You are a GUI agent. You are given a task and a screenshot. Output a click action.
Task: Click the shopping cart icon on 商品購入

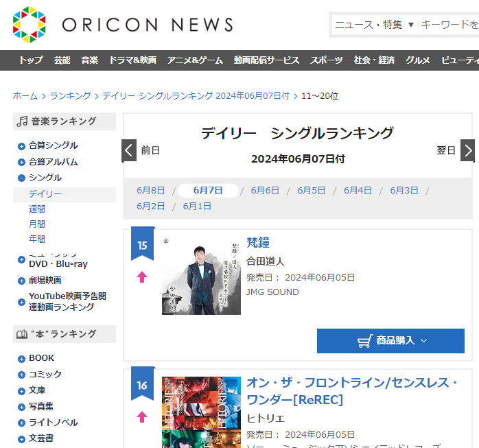pyautogui.click(x=365, y=341)
